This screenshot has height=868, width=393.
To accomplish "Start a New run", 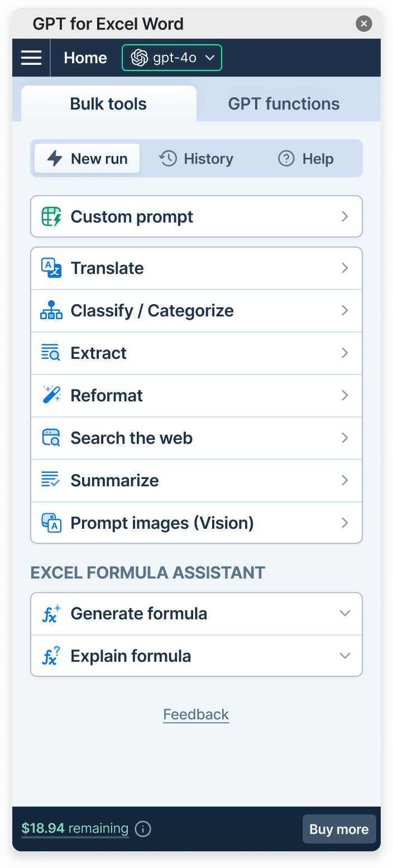I will [x=88, y=159].
